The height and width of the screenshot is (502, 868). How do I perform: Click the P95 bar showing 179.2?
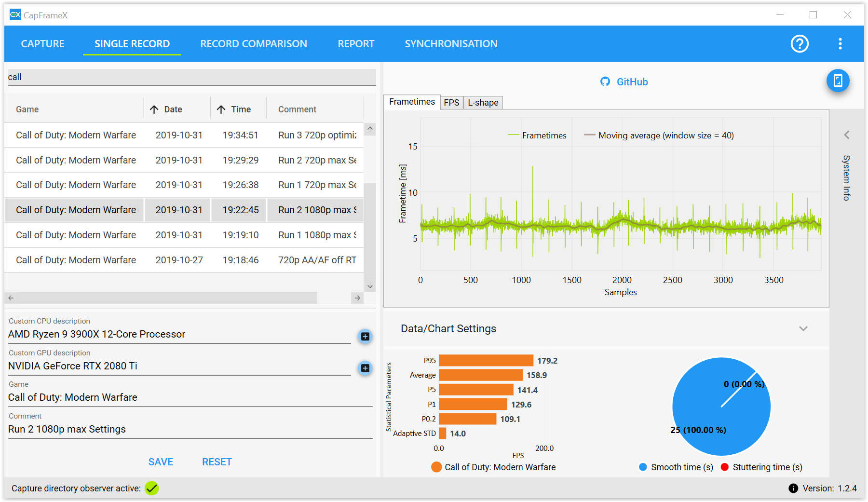pos(486,361)
